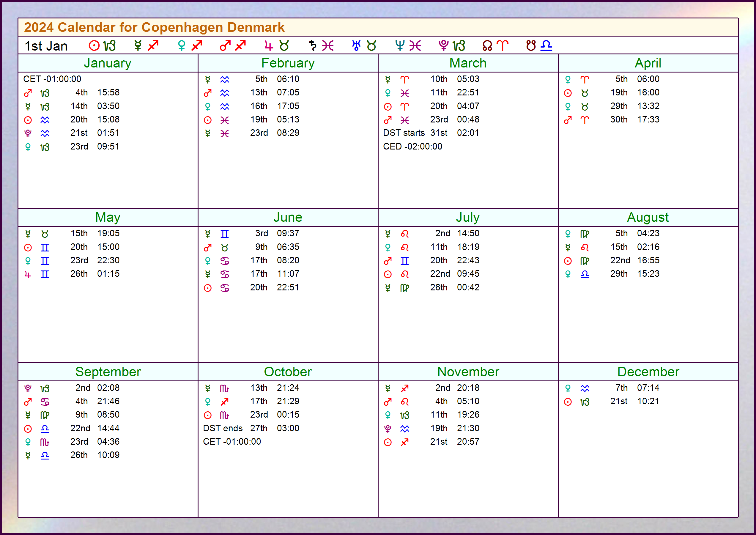The image size is (756, 535).
Task: Click the Libra symbol in the 1st Jan row
Action: tap(546, 45)
